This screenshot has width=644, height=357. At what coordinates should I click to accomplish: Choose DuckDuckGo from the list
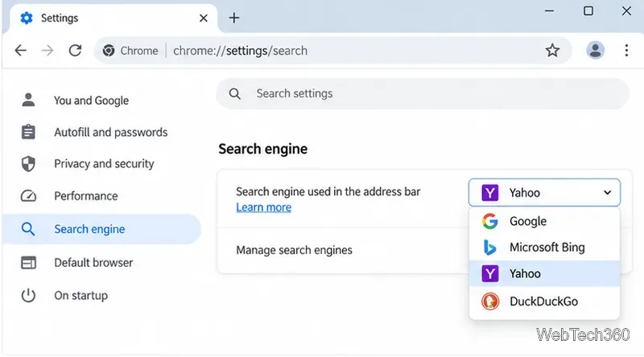(x=544, y=302)
